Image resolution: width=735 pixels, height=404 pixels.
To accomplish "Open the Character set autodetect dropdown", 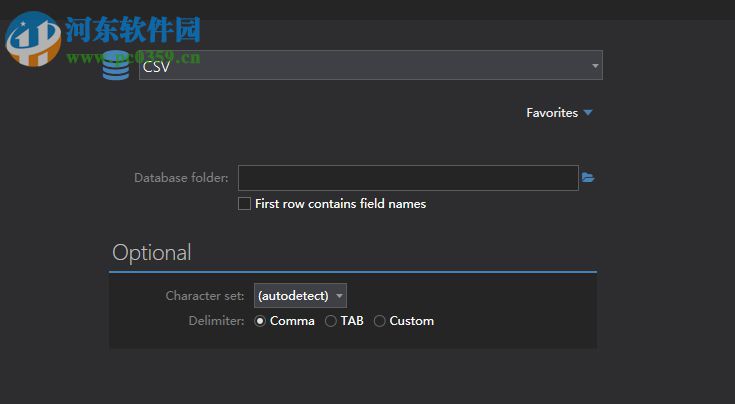I will pos(300,296).
